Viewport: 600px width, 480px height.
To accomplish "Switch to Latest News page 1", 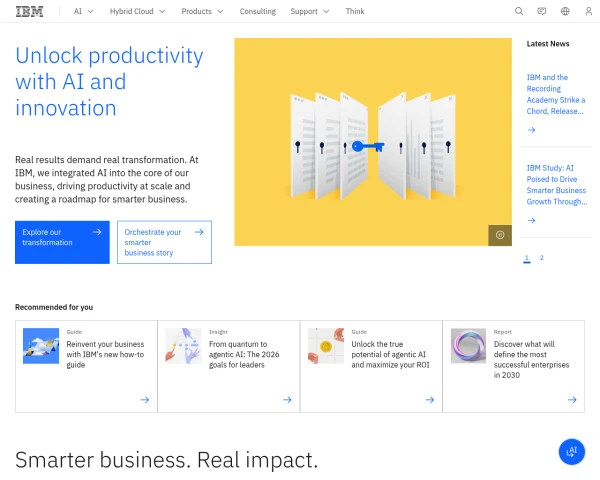I will click(x=527, y=258).
